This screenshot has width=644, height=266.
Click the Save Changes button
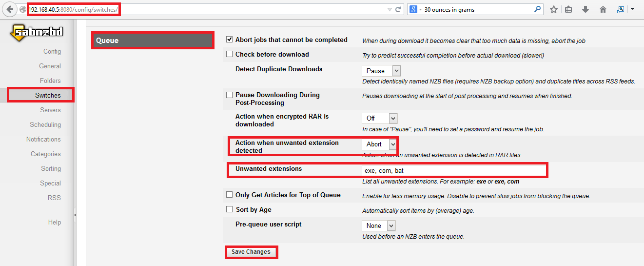pos(251,252)
